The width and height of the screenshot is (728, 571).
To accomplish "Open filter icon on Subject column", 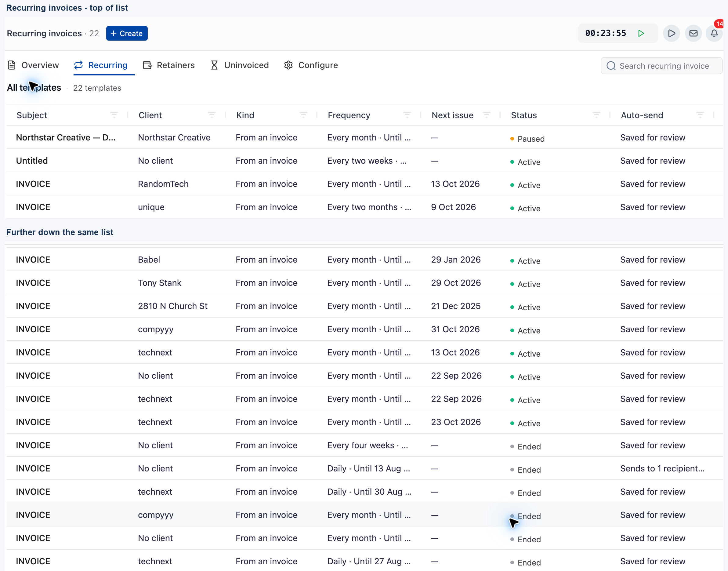I will (114, 115).
